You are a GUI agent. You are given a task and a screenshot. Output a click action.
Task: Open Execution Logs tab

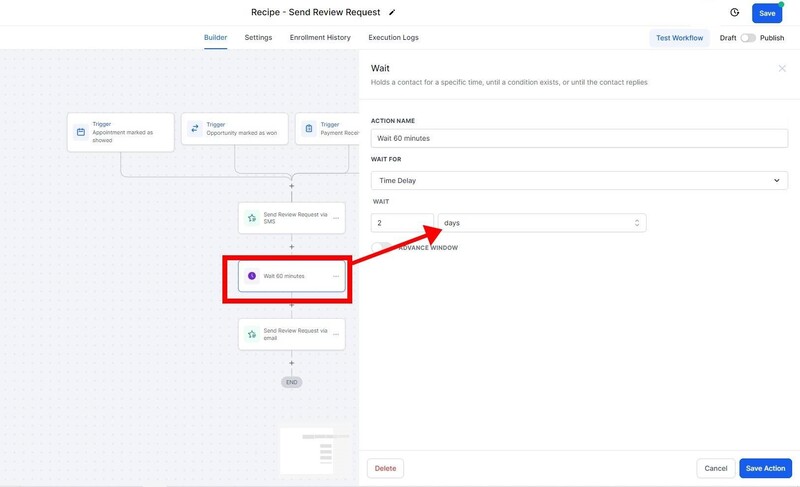pyautogui.click(x=393, y=37)
